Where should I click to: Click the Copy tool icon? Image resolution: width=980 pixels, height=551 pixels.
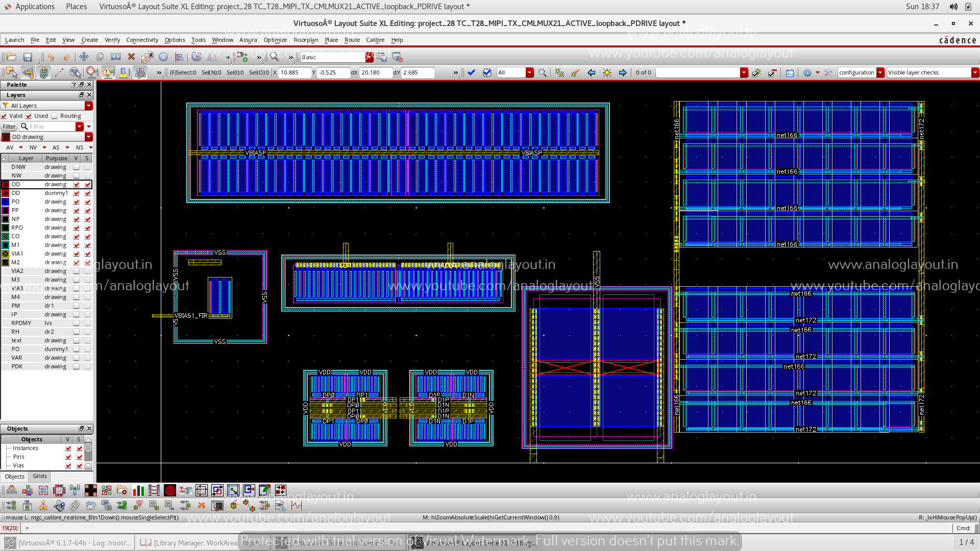pyautogui.click(x=100, y=57)
